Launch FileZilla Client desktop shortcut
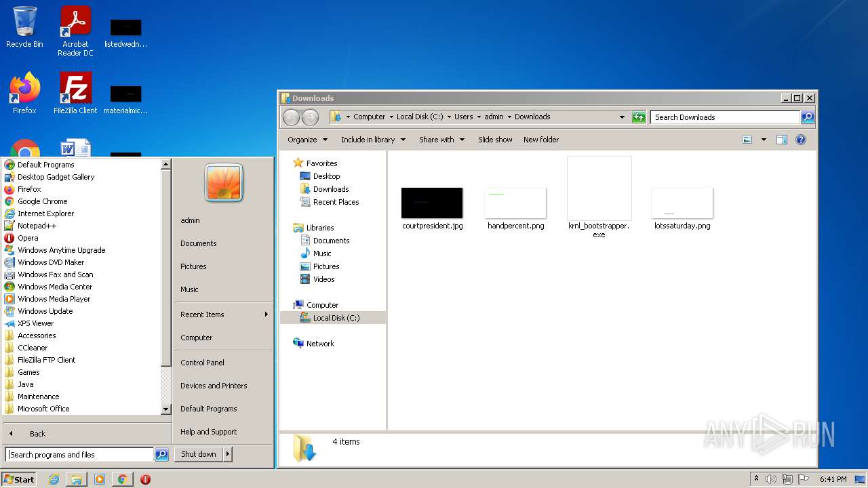868x488 pixels. (75, 93)
